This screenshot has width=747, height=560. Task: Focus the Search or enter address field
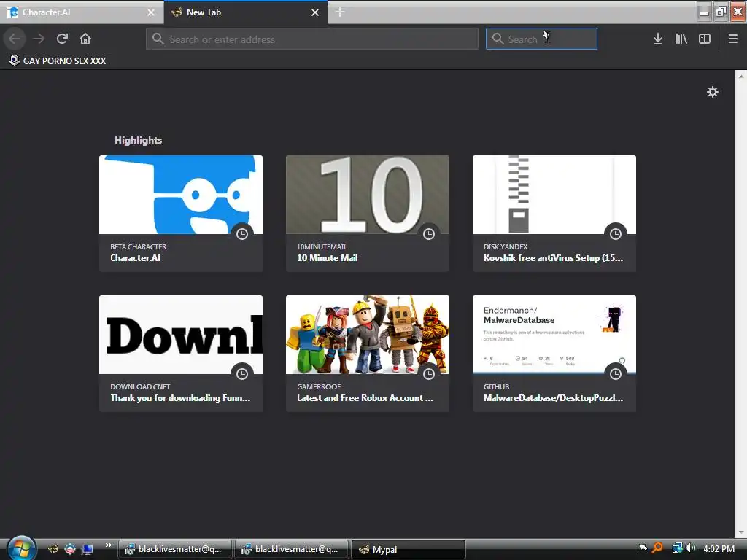[x=312, y=39]
